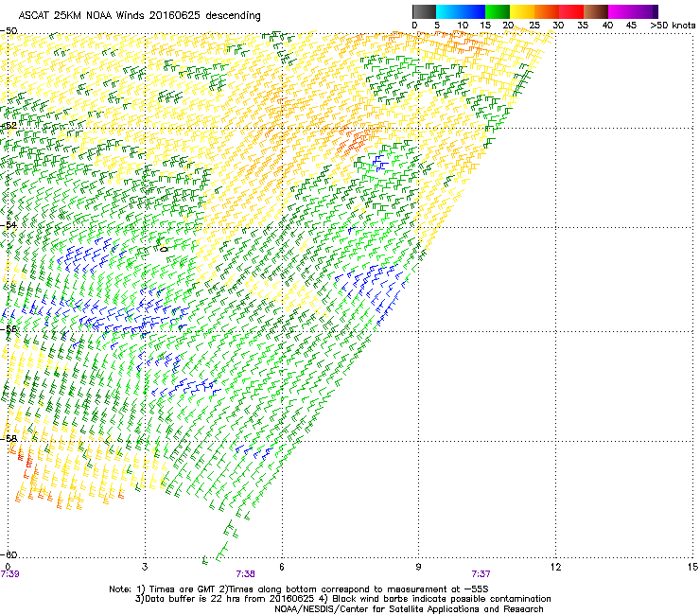
Task: Click the ASCAT 25KM NOAA Winds title
Action: tap(139, 15)
